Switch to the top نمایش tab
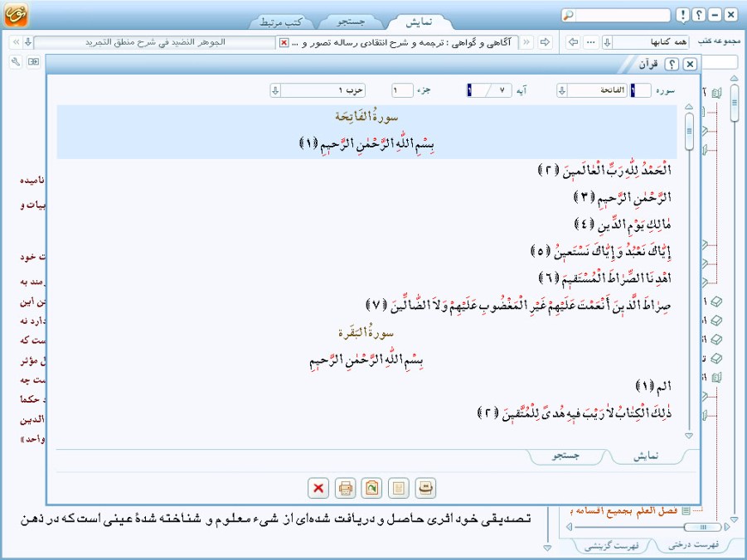 pyautogui.click(x=419, y=22)
